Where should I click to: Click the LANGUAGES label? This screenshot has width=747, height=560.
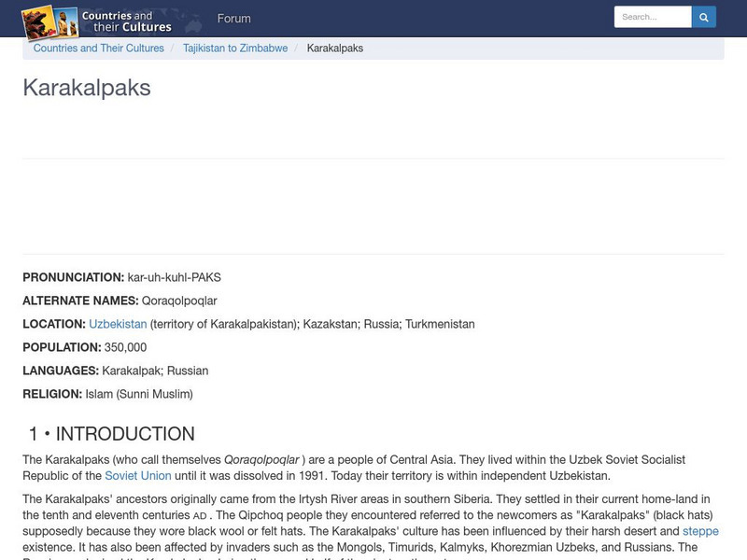(61, 371)
